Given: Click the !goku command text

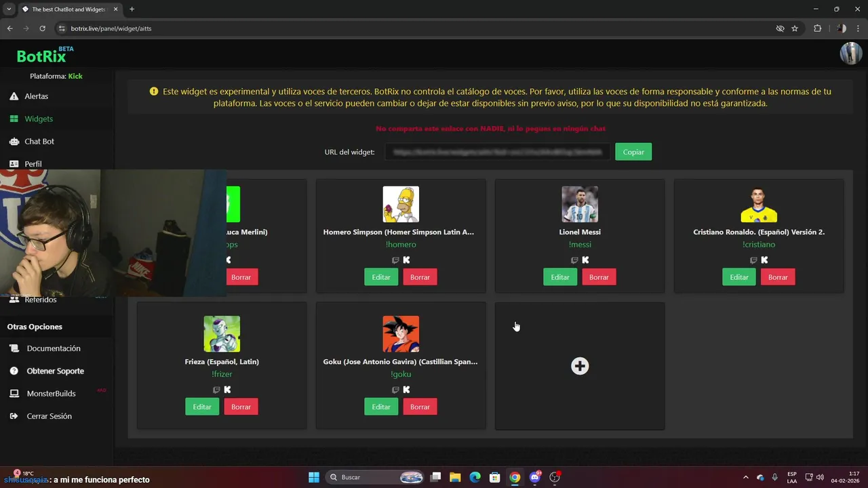Looking at the screenshot, I should pyautogui.click(x=401, y=374).
